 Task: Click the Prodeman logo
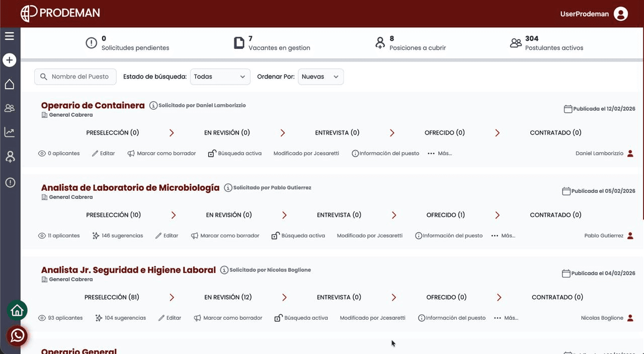[x=60, y=13]
